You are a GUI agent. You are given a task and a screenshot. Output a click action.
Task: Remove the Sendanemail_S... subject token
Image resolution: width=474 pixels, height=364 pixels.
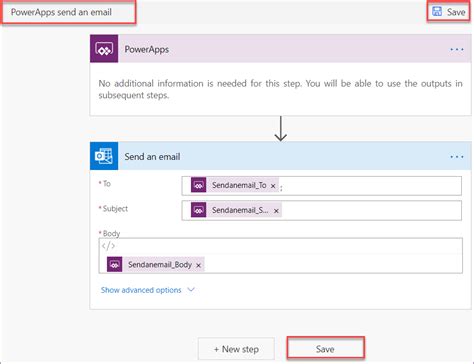point(276,211)
